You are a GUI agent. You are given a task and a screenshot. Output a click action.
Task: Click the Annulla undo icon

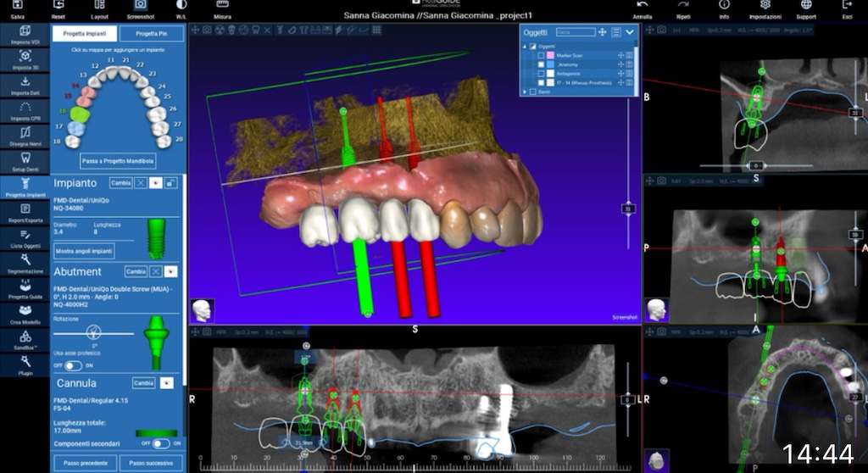pyautogui.click(x=643, y=6)
